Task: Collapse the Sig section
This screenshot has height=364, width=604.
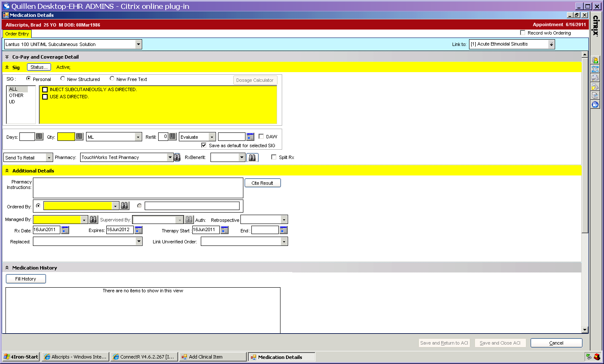Action: [7, 67]
